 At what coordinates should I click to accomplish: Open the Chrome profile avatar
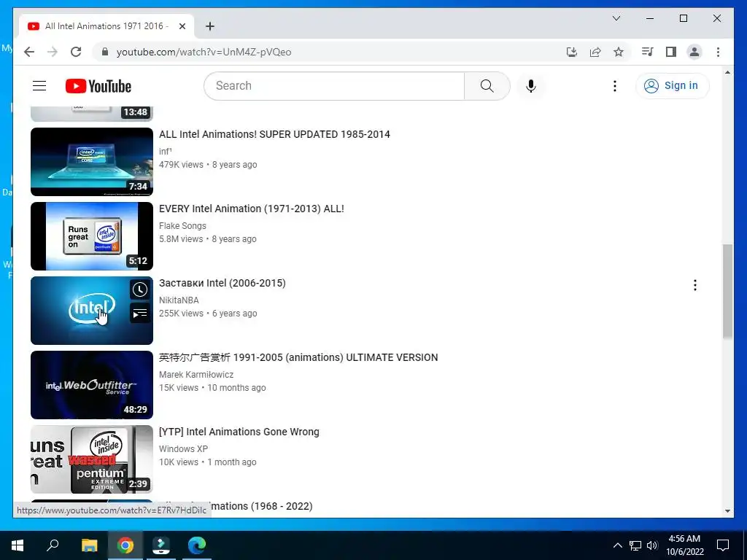(694, 52)
